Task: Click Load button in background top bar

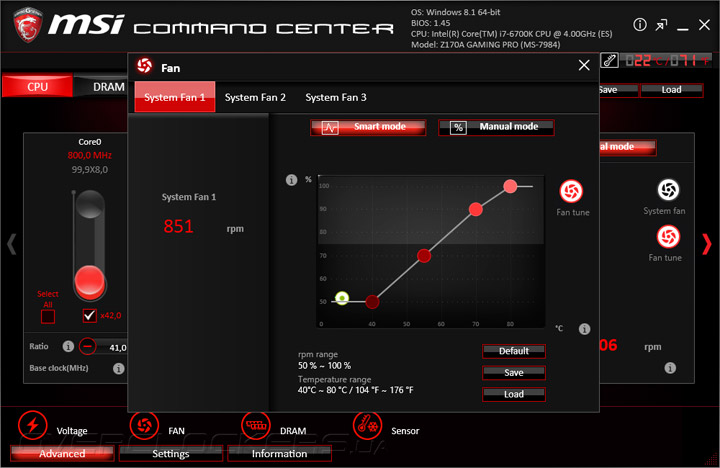Action: tap(671, 90)
